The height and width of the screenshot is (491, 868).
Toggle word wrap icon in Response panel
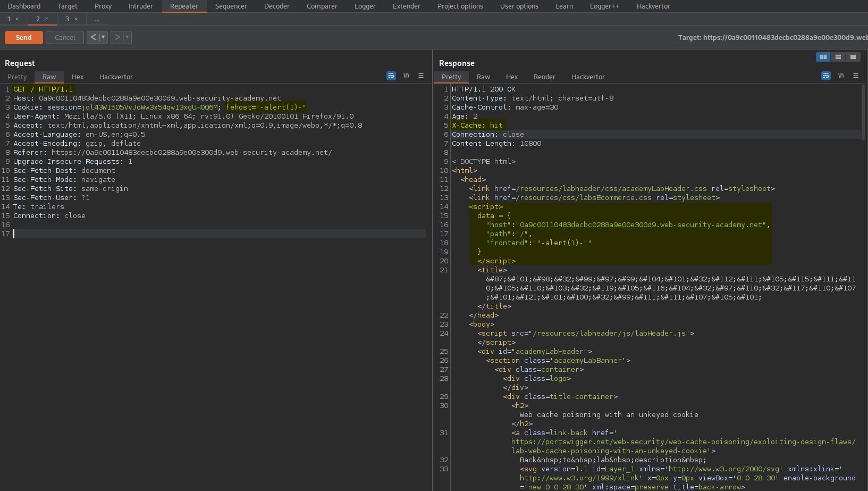tap(825, 76)
